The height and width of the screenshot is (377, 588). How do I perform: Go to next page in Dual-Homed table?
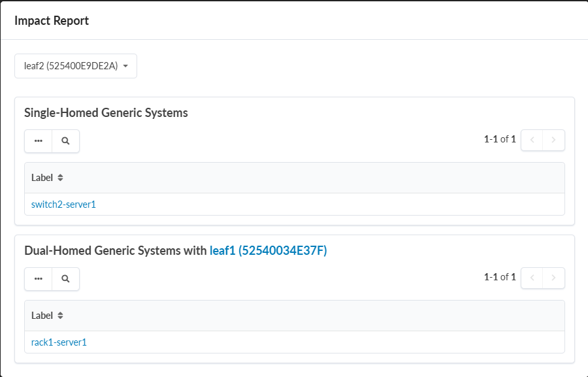coord(553,278)
